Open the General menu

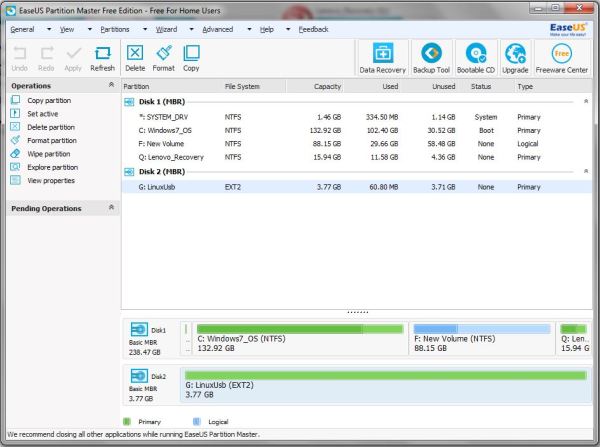point(22,29)
